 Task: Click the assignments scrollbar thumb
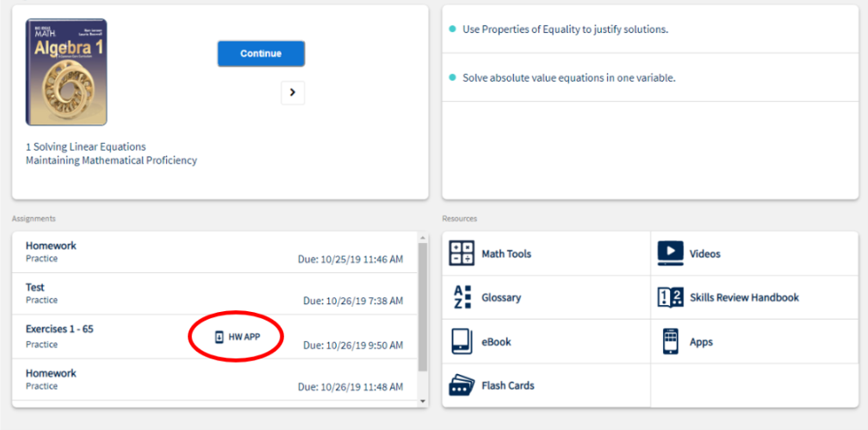(x=422, y=306)
